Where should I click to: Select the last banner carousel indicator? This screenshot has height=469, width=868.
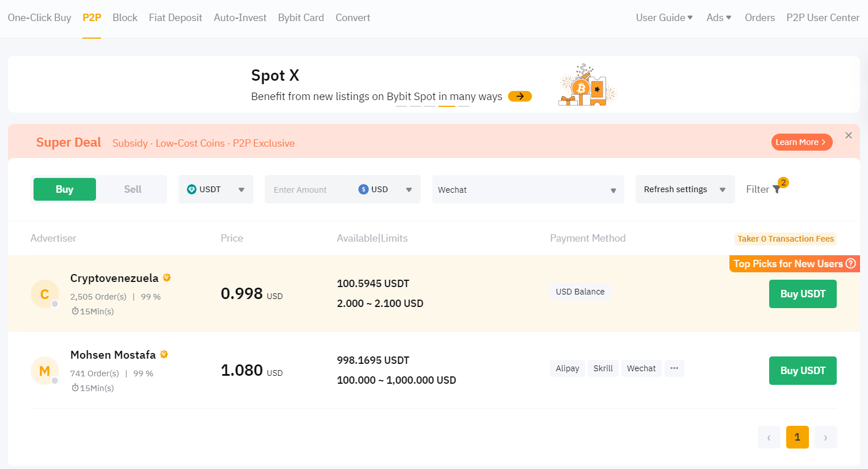(x=464, y=106)
